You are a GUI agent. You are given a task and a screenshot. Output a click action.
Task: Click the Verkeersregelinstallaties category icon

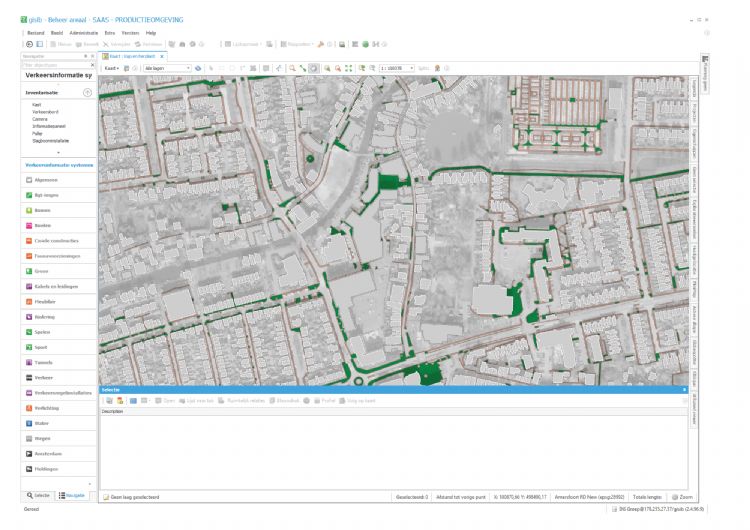pyautogui.click(x=27, y=393)
